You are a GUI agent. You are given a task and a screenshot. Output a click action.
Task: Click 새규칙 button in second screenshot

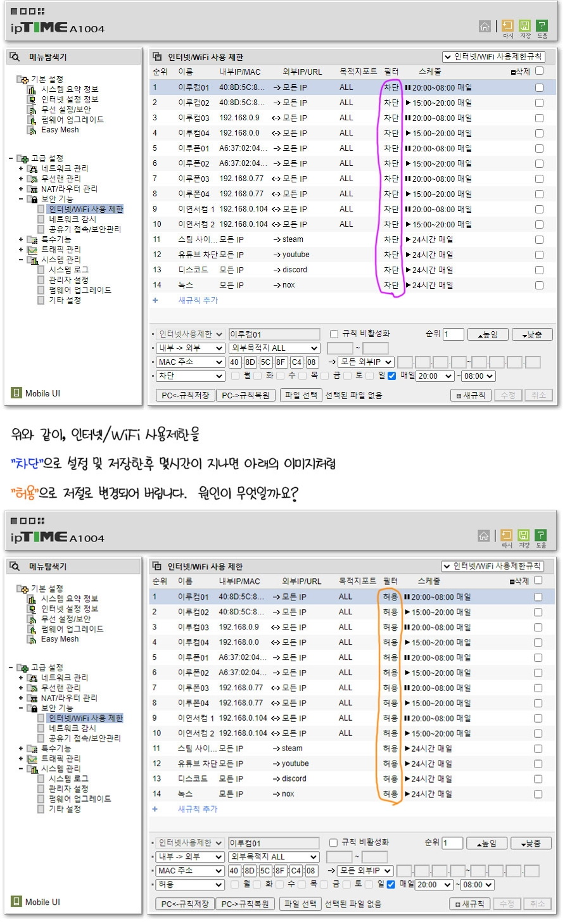(471, 904)
